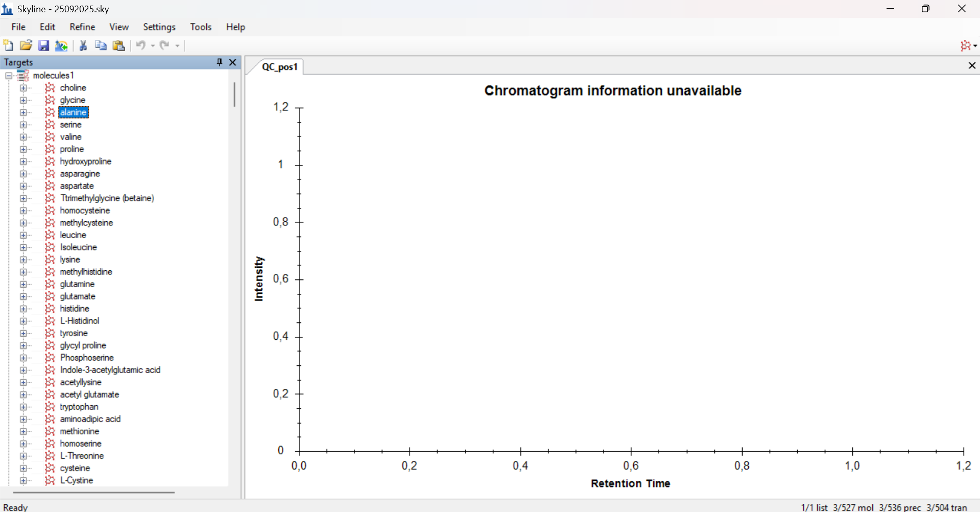Click the molecule icon next to tryptophan
Screen dimensions: 980x512
tap(50, 407)
